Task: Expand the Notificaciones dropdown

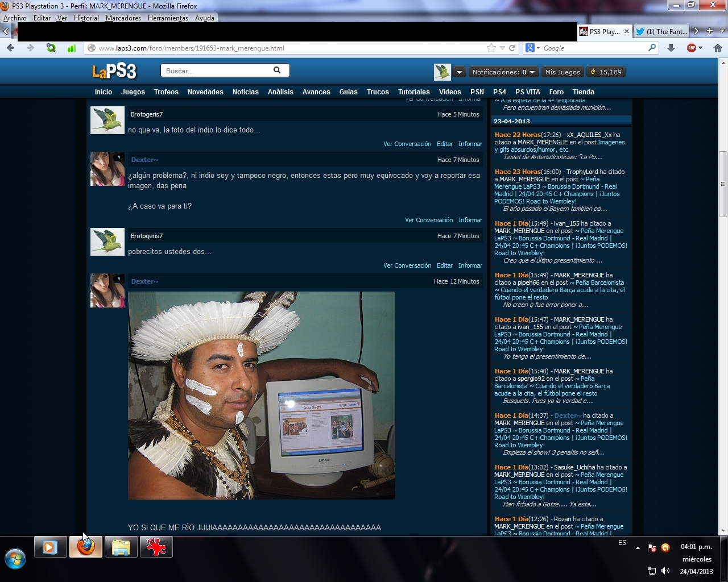Action: tap(532, 72)
